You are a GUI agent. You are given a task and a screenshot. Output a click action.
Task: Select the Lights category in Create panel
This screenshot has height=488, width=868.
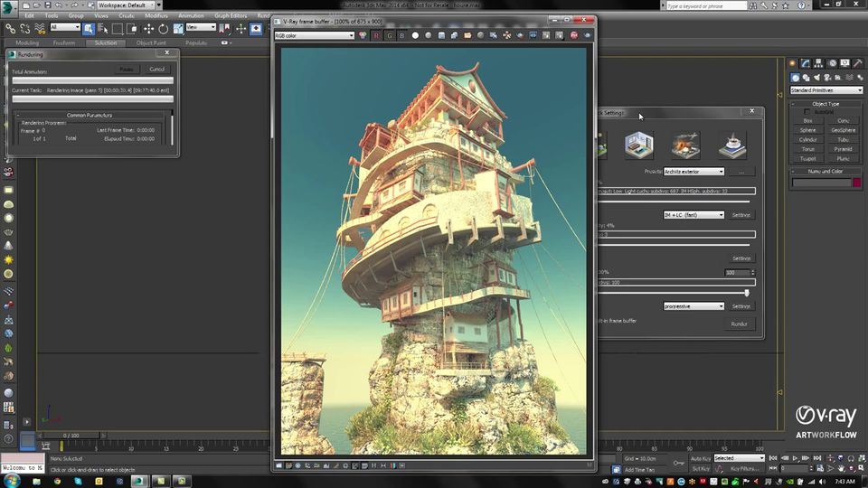[816, 78]
